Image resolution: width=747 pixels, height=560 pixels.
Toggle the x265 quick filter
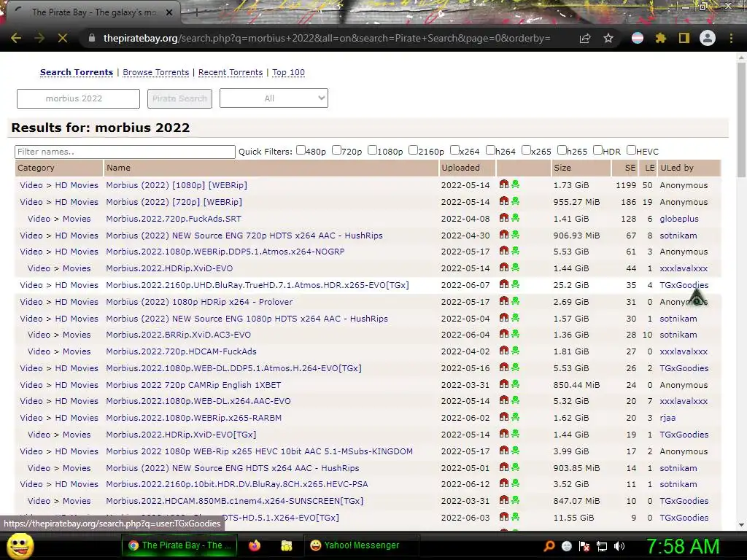tap(526, 150)
